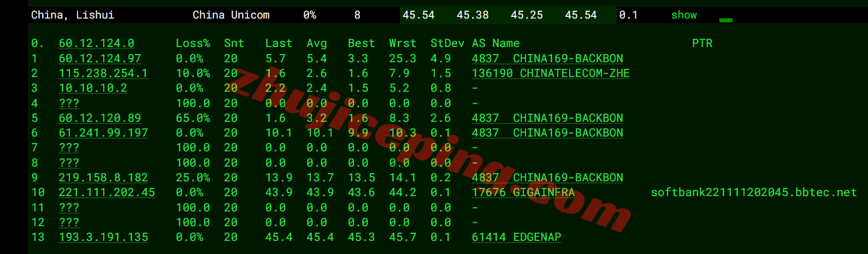Click the 44.2 worst value in hop 10
This screenshot has height=254, width=868.
(403, 192)
